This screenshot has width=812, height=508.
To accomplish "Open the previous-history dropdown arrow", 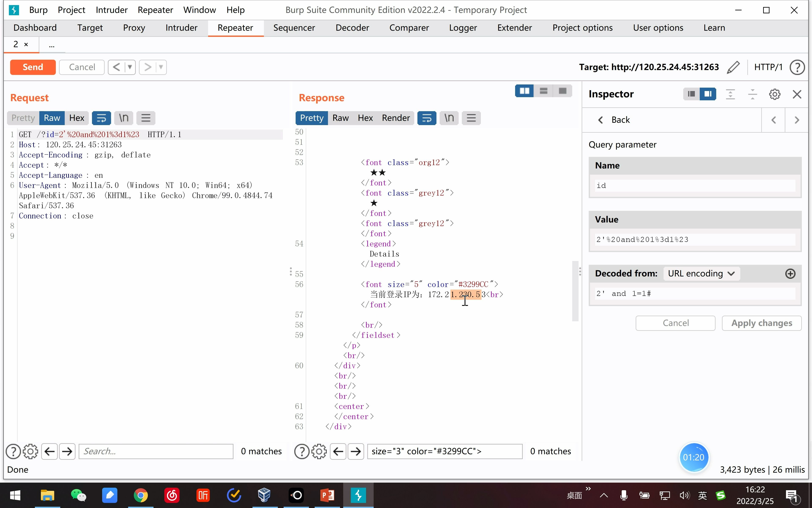I will pos(130,67).
